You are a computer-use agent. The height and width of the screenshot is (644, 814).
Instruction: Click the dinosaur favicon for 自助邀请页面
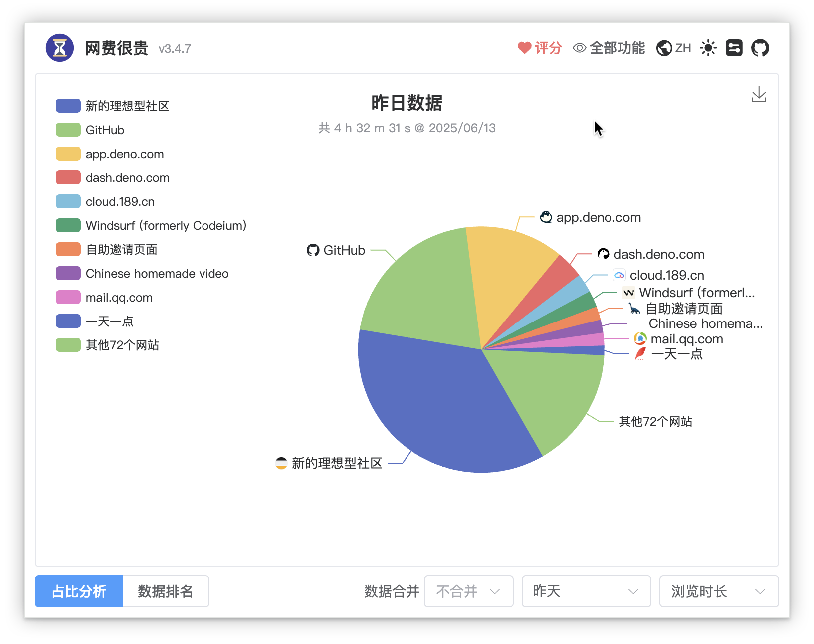pyautogui.click(x=634, y=309)
